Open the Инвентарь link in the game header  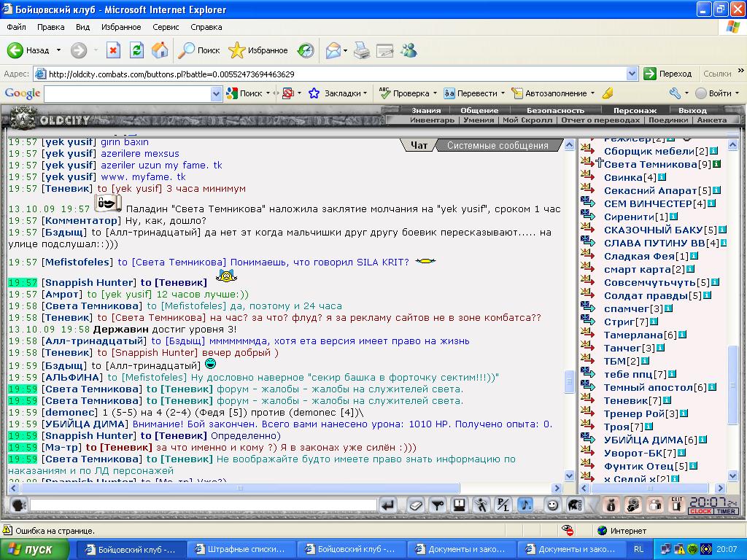pyautogui.click(x=432, y=120)
